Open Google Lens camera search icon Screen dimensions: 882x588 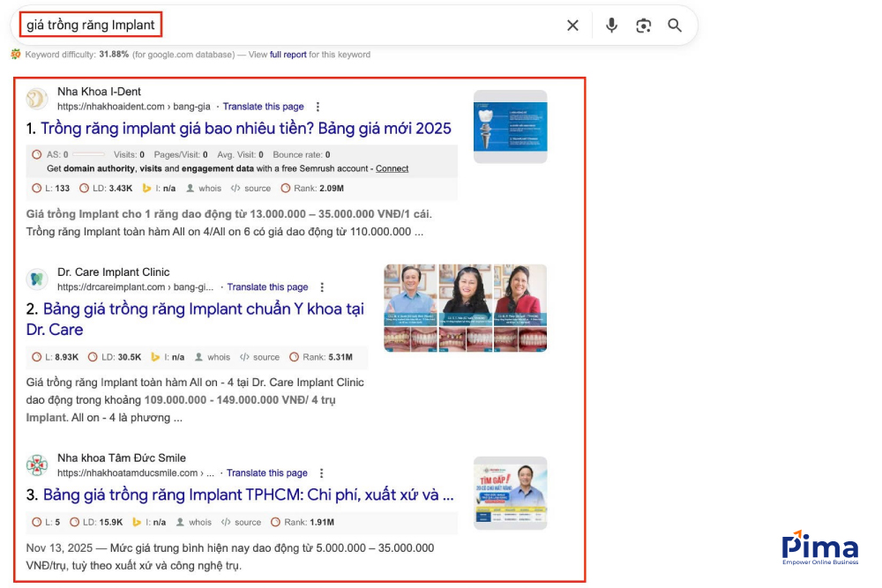[643, 26]
